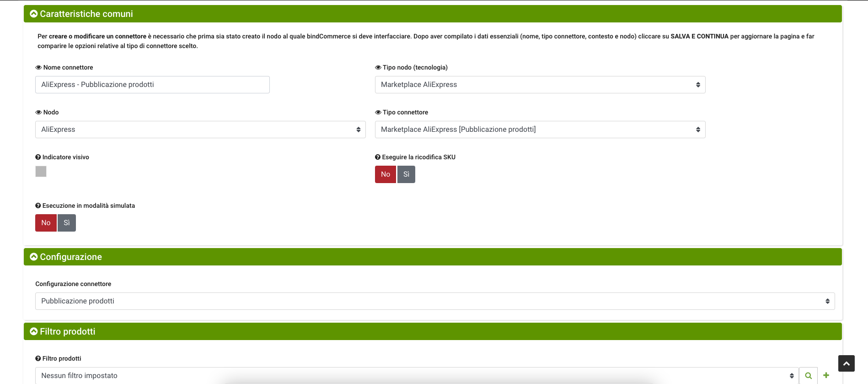Open the Tipo nodo (tecnologia) dropdown
868x384 pixels.
tap(540, 85)
